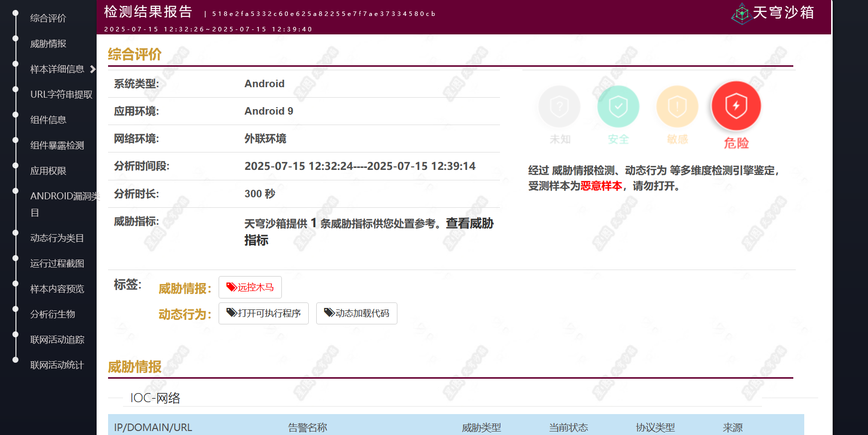Image resolution: width=868 pixels, height=435 pixels.
Task: Open the 查看威胁指标 link
Action: 469,224
